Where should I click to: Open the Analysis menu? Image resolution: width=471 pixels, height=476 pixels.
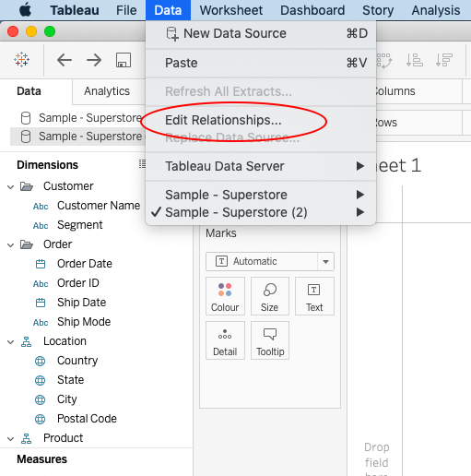436,10
